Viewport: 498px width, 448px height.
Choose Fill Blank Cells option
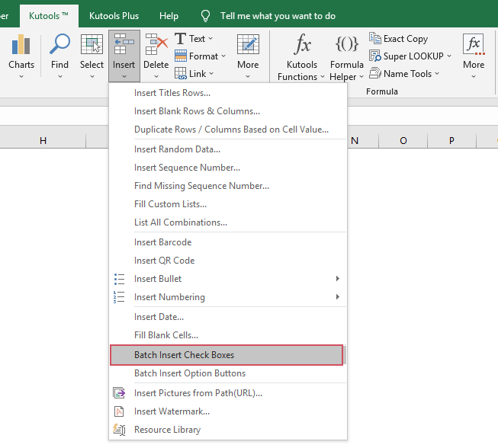coord(228,335)
